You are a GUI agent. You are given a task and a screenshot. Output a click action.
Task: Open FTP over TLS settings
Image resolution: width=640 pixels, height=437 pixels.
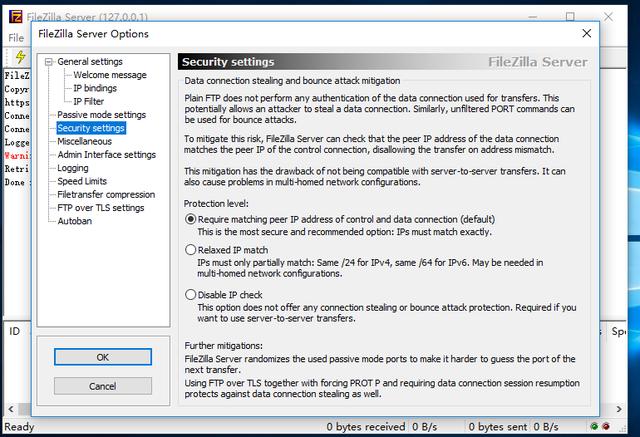(x=101, y=208)
